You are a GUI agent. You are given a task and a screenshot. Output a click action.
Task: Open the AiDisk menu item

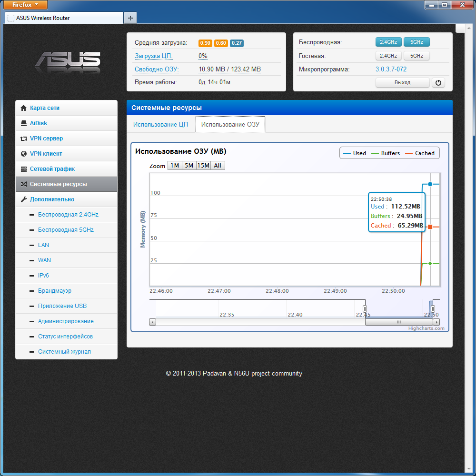click(x=66, y=123)
